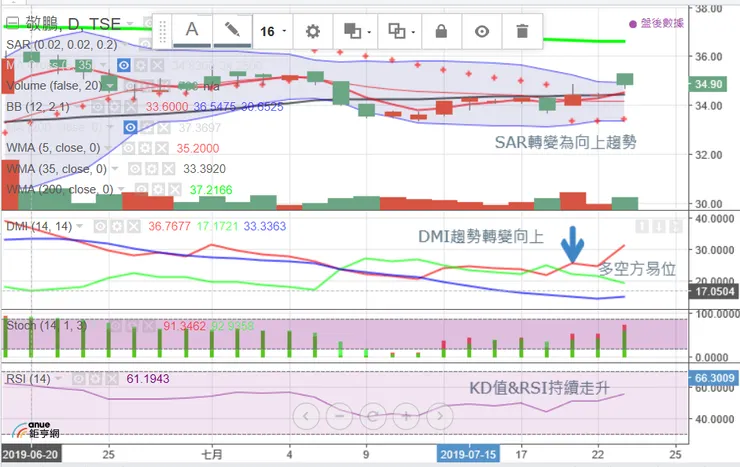Open the text color picker (A)
Viewport: 740px width, 467px height.
[x=192, y=31]
